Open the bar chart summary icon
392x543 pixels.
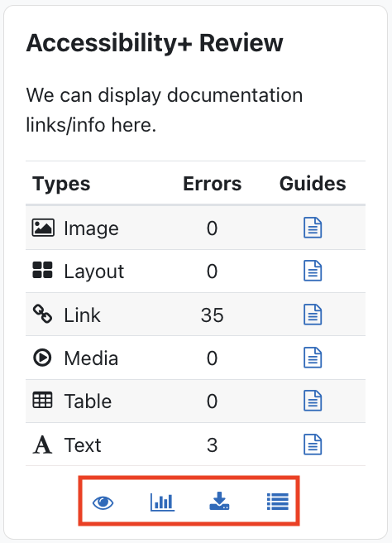click(162, 502)
